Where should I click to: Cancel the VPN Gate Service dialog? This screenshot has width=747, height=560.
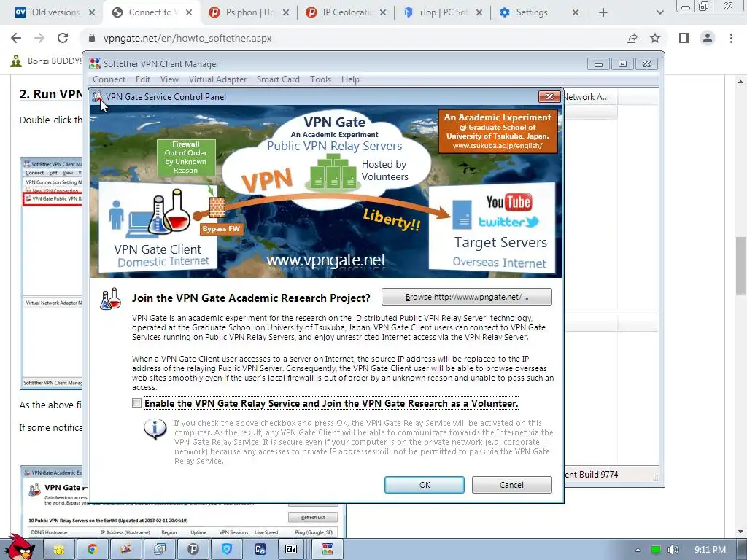tap(511, 485)
